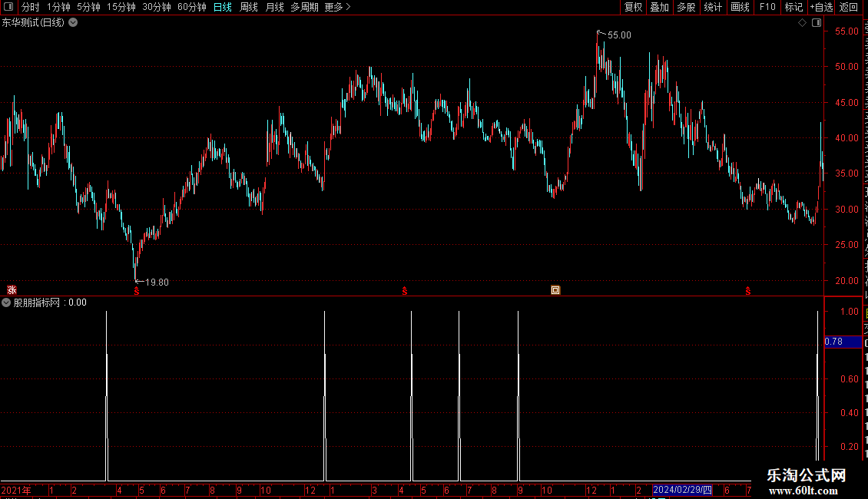
Task: Click the 45.00 price axis label
Action: (x=847, y=103)
